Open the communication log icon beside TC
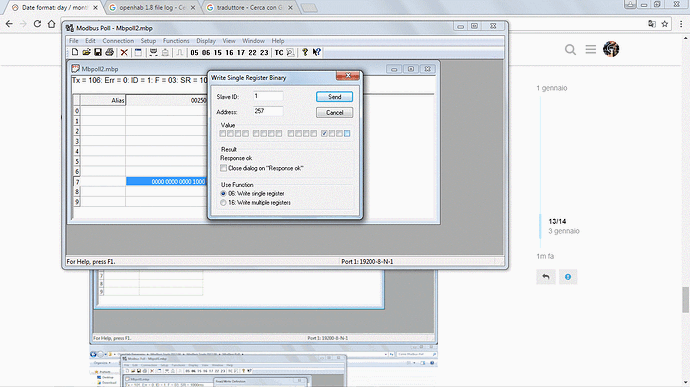The height and width of the screenshot is (387, 690). pyautogui.click(x=290, y=52)
